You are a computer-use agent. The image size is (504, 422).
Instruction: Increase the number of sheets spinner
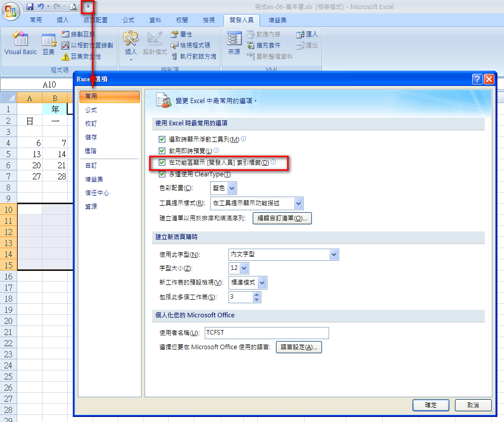pos(256,295)
